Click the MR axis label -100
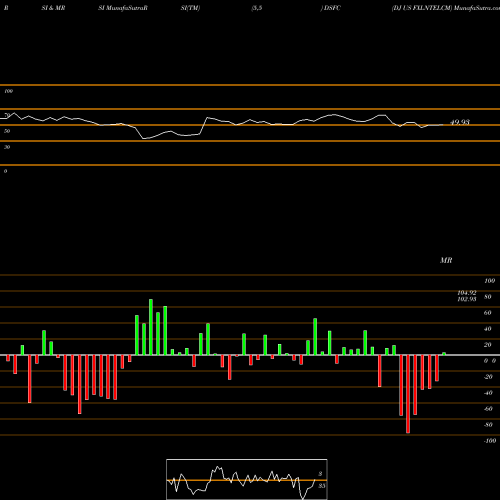 point(490,441)
